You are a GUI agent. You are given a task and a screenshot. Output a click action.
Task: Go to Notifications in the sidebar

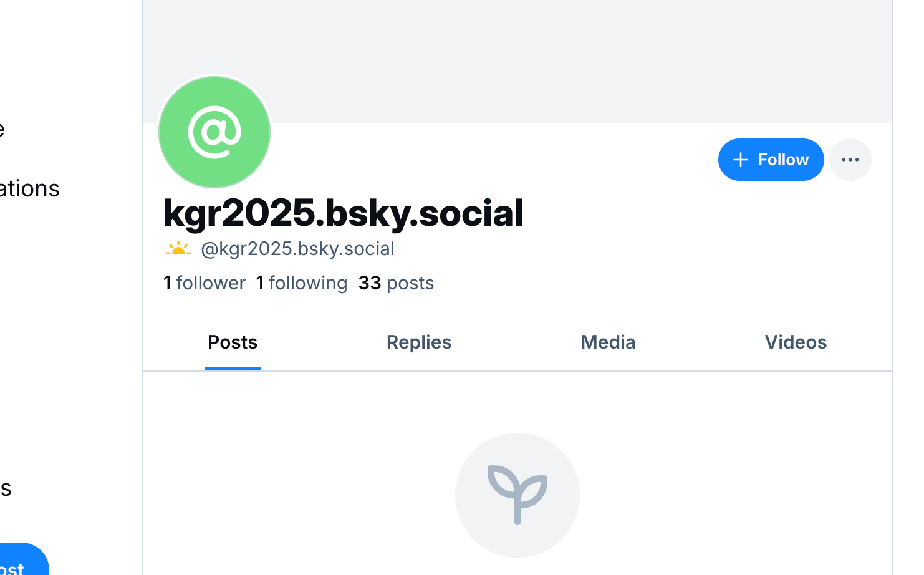click(28, 188)
